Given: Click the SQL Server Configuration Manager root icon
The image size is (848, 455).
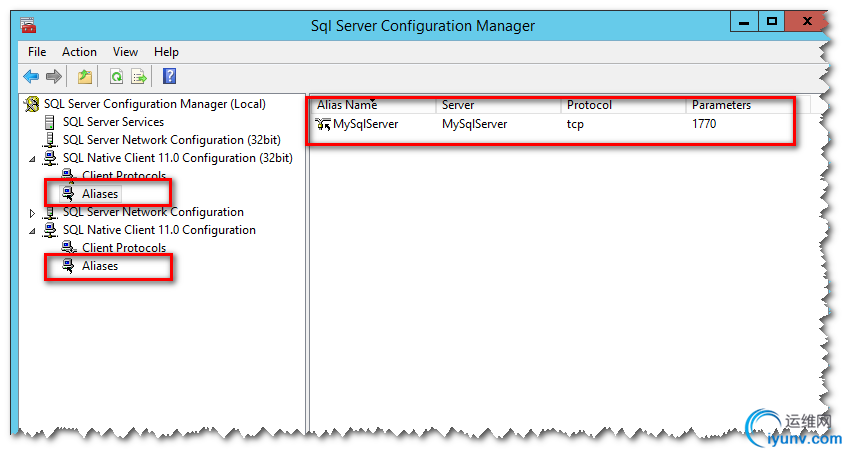Looking at the screenshot, I should point(32,104).
